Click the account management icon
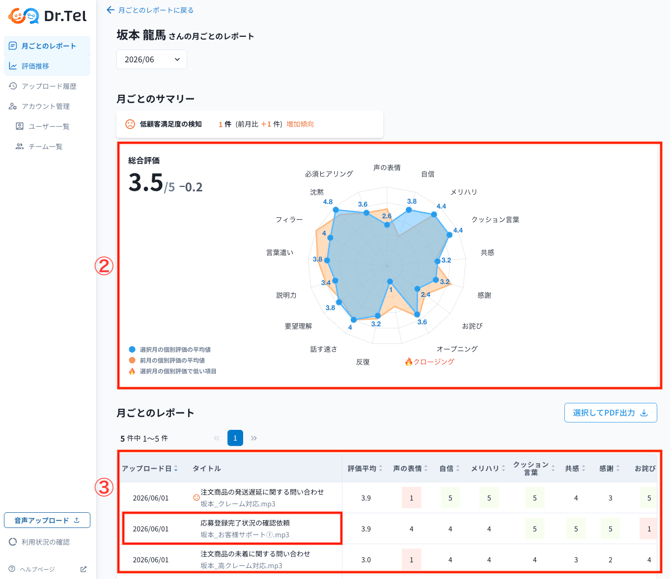The height and width of the screenshot is (579, 670). click(13, 106)
